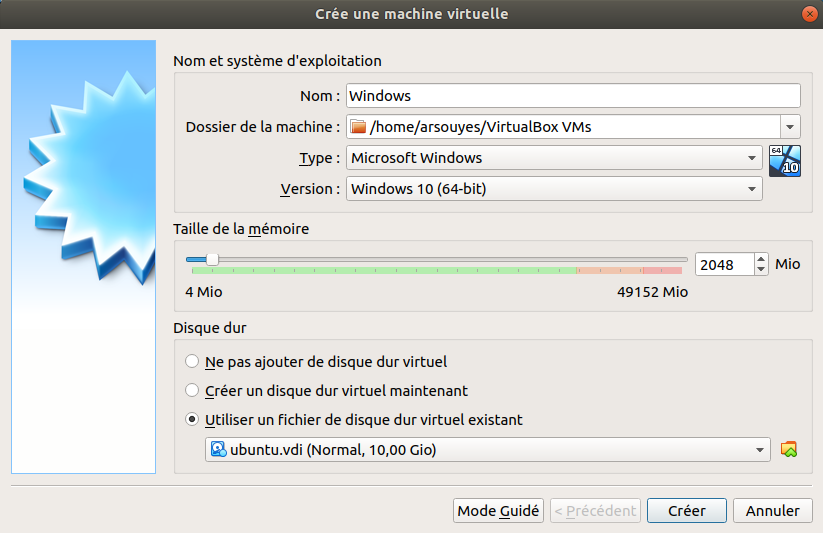Click the Annuler button
823x533 pixels.
click(773, 510)
